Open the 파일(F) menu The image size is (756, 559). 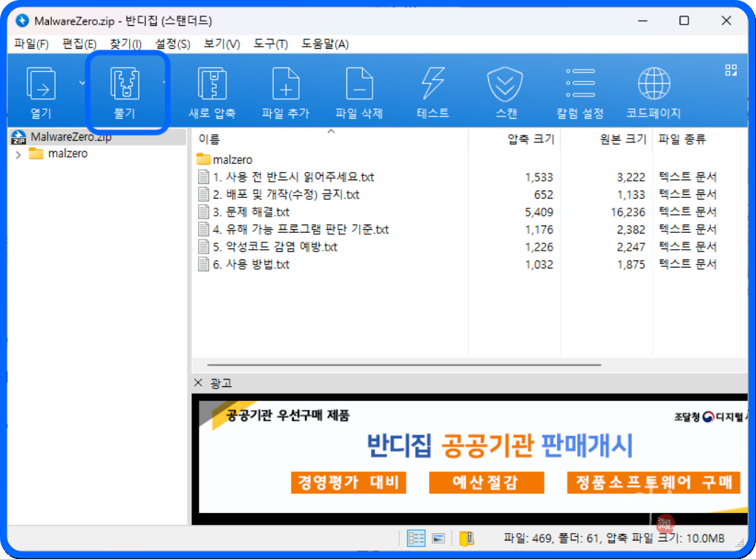[31, 44]
